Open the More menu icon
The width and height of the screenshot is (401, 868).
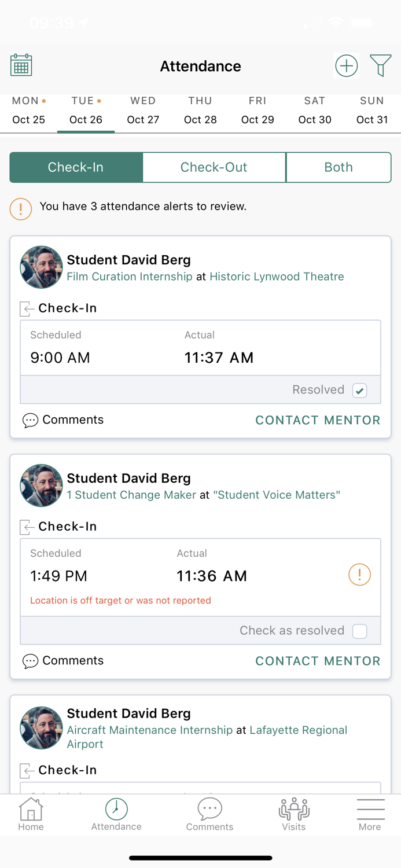tap(370, 815)
